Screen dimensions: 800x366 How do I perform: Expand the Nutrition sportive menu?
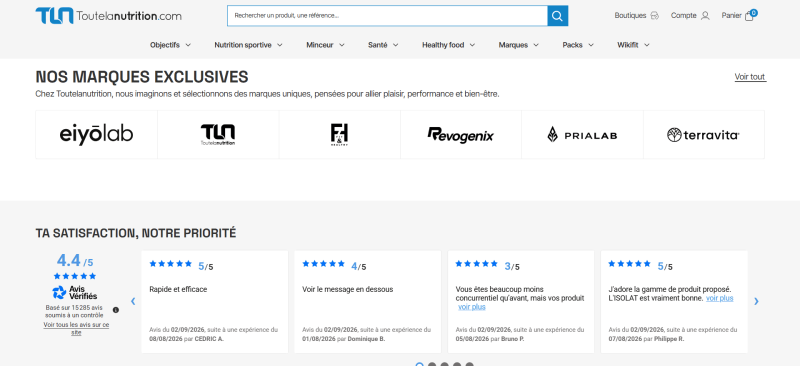(248, 45)
